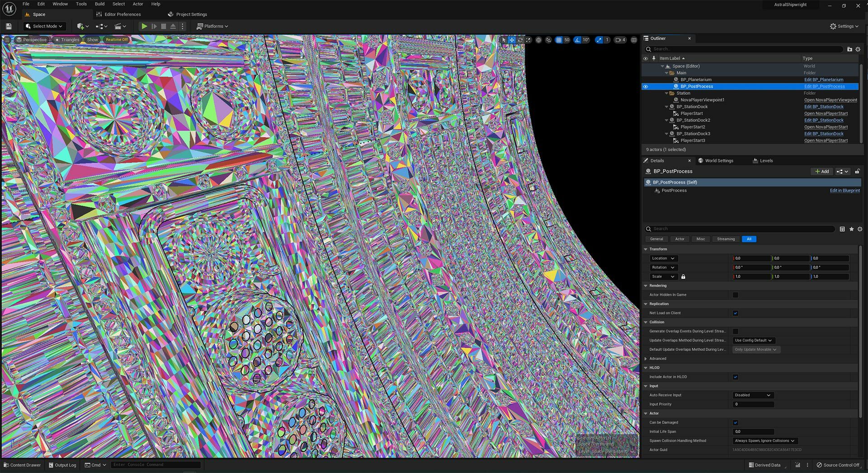Screen dimensions: 868x473
Task: Toggle rotation angle snapping icon
Action: [577, 40]
